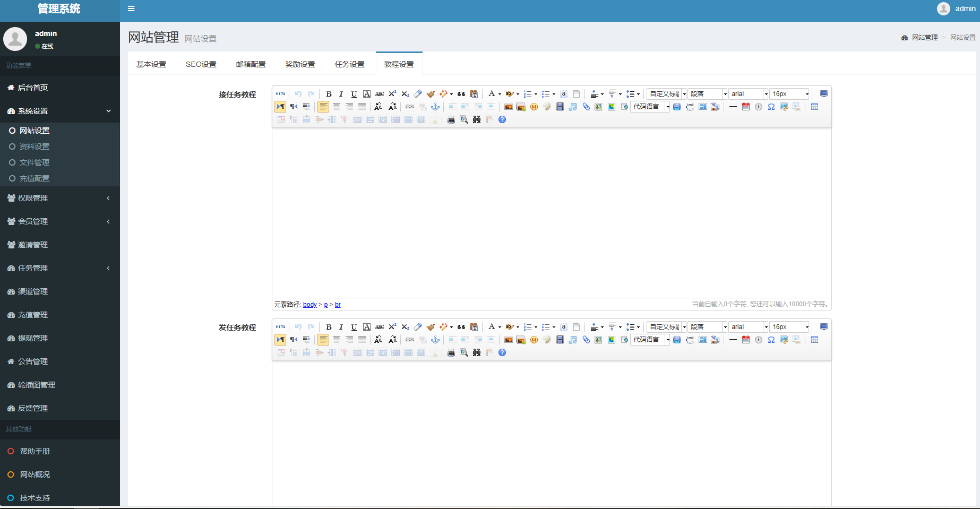Open font color picker in 接任务教程 editor

[492, 94]
